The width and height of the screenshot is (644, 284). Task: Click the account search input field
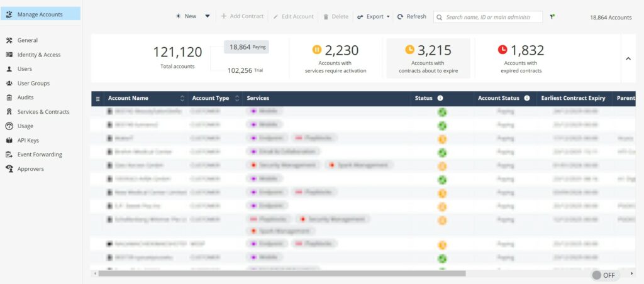(x=487, y=17)
